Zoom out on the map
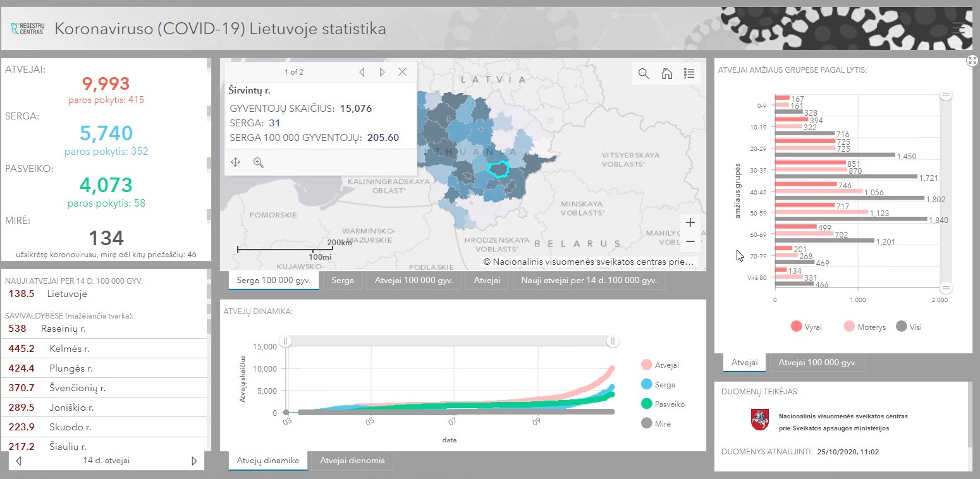980x479 pixels. pos(690,241)
